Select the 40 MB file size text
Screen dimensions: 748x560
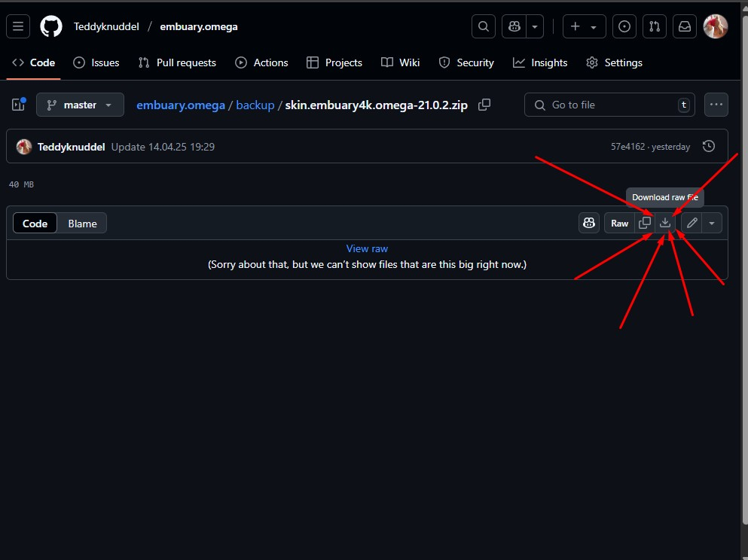point(21,184)
